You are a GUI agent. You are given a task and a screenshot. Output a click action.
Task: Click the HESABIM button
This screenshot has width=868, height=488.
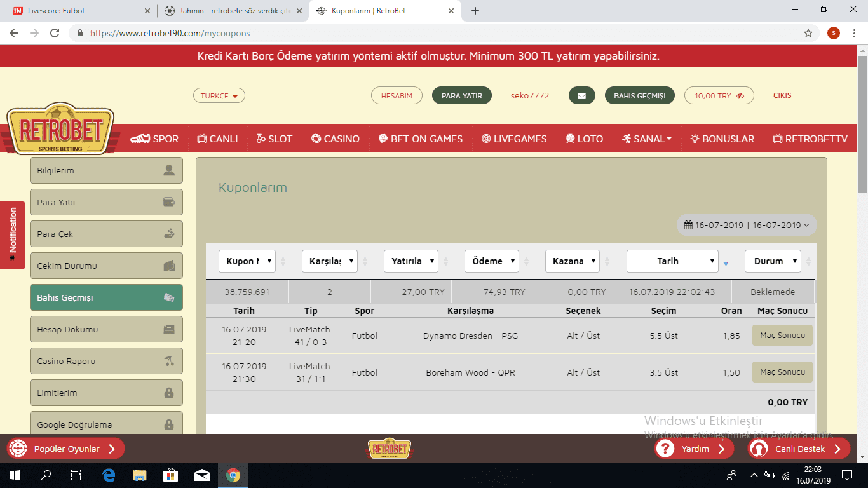[397, 96]
